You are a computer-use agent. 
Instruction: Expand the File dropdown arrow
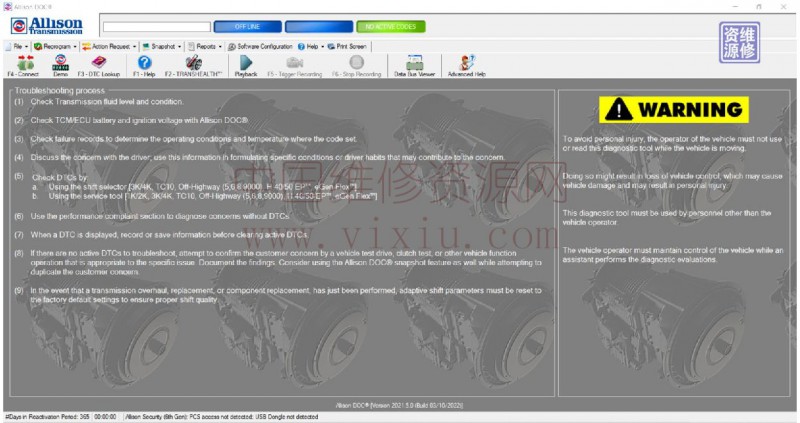27,47
